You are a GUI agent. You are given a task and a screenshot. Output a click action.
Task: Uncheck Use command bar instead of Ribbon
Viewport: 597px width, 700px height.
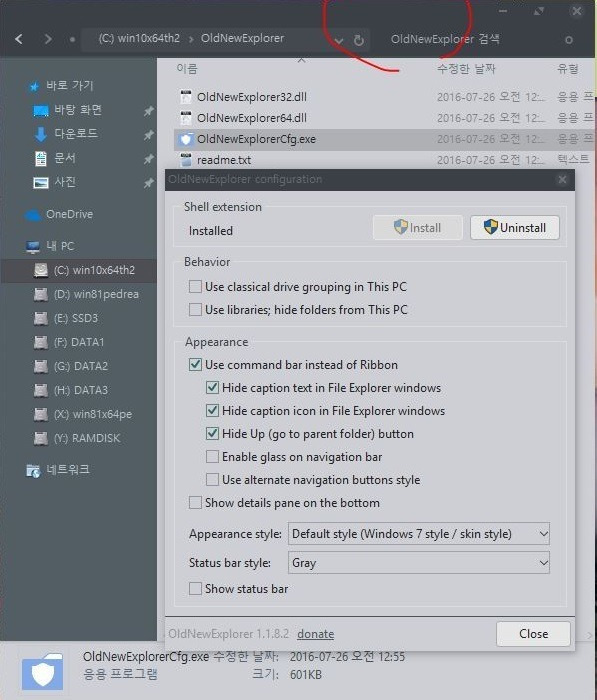click(x=195, y=365)
